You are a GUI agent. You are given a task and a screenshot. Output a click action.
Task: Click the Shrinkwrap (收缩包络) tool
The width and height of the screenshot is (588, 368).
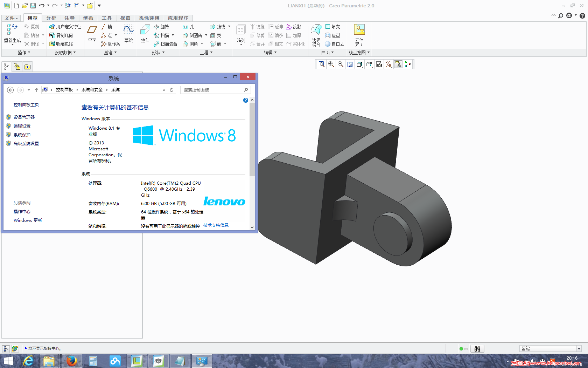click(61, 44)
